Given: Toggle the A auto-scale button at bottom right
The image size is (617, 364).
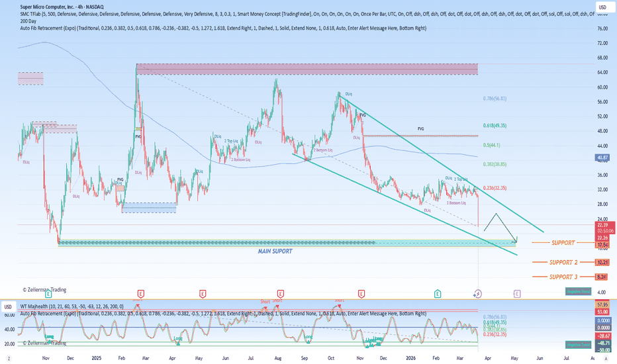Looking at the screenshot, I should (606, 357).
